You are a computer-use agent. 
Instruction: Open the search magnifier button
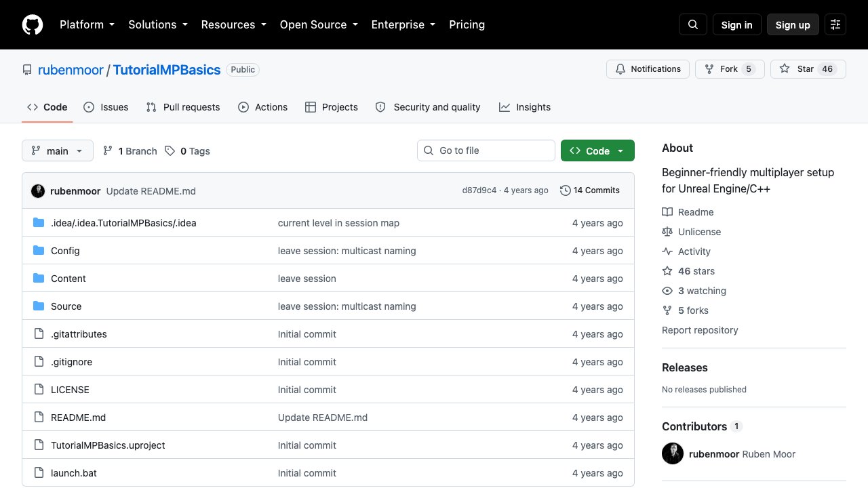tap(693, 24)
